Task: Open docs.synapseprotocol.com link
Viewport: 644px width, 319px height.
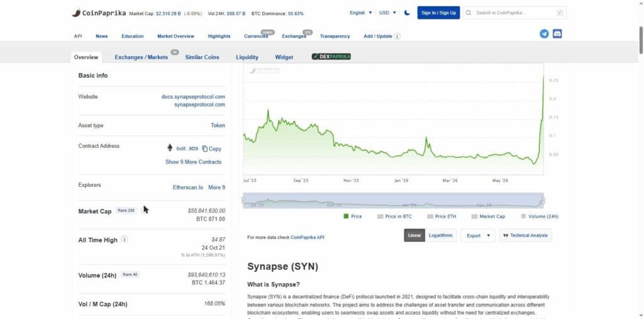Action: point(193,97)
